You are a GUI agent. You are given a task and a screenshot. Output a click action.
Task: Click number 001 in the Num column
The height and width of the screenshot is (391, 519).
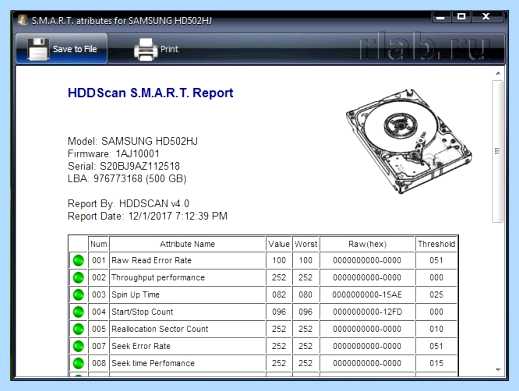click(x=99, y=260)
